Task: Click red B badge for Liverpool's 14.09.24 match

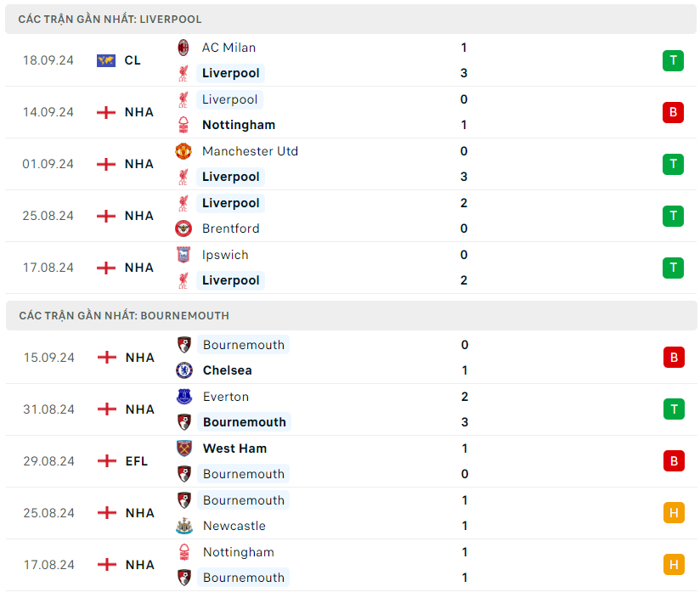Action: tap(673, 112)
